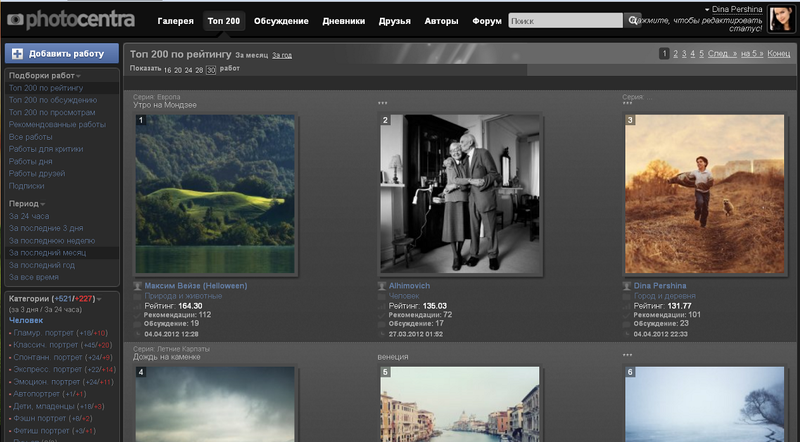Go to page 2 of results

pyautogui.click(x=676, y=54)
